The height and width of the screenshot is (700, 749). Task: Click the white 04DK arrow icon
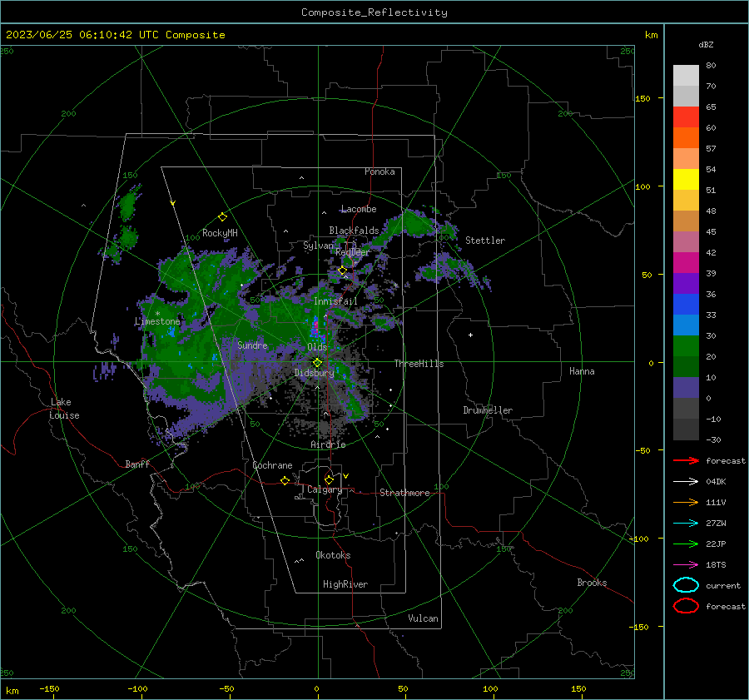pyautogui.click(x=686, y=482)
